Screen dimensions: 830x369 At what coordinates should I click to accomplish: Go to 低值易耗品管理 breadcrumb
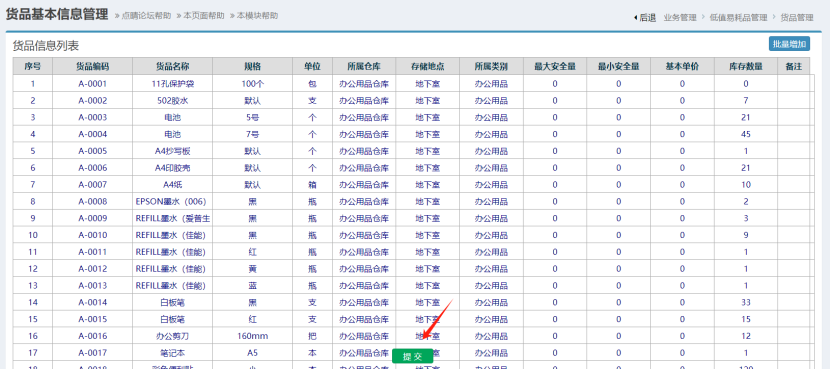point(738,17)
